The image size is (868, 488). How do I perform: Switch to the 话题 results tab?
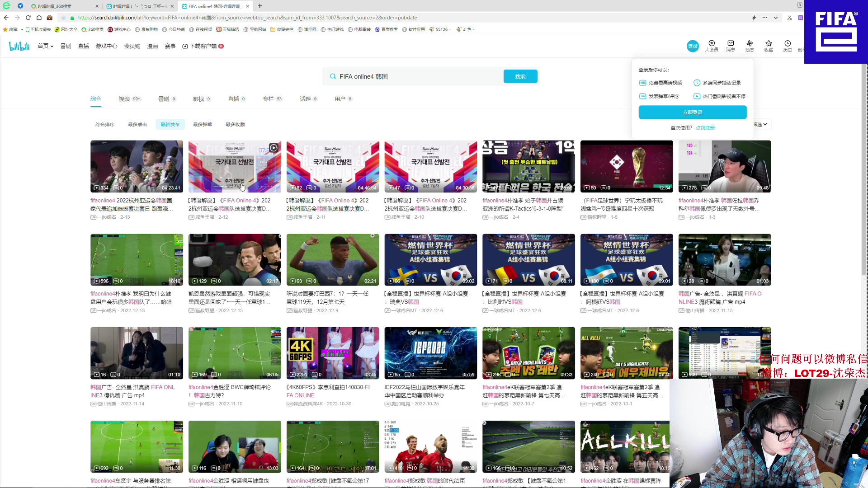[308, 99]
